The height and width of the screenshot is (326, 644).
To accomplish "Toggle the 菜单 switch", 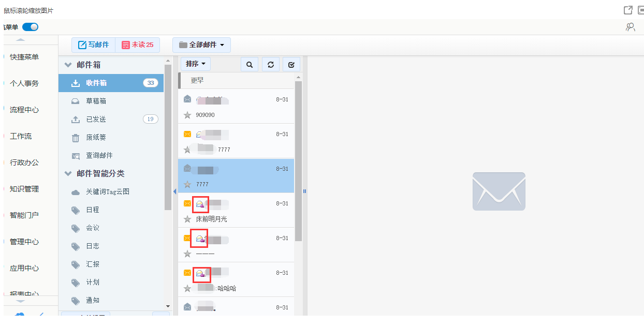I will pyautogui.click(x=30, y=27).
